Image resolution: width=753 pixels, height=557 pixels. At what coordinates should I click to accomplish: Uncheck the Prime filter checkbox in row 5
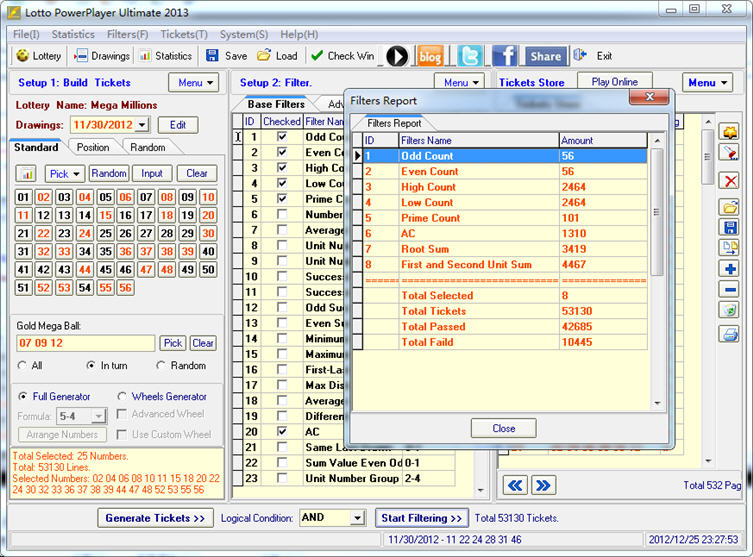coord(282,199)
